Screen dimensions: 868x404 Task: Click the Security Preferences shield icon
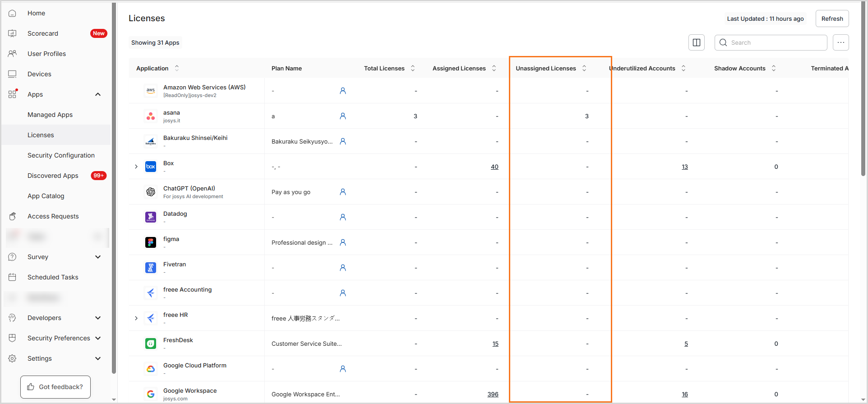click(x=12, y=338)
